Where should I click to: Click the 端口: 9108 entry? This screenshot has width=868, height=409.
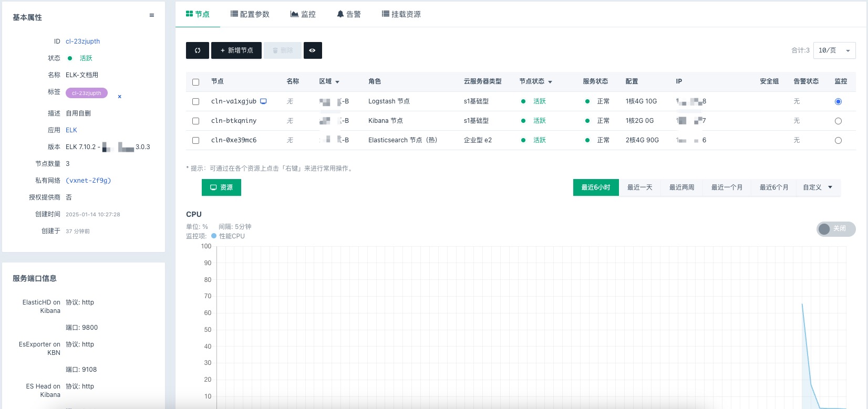coord(81,370)
